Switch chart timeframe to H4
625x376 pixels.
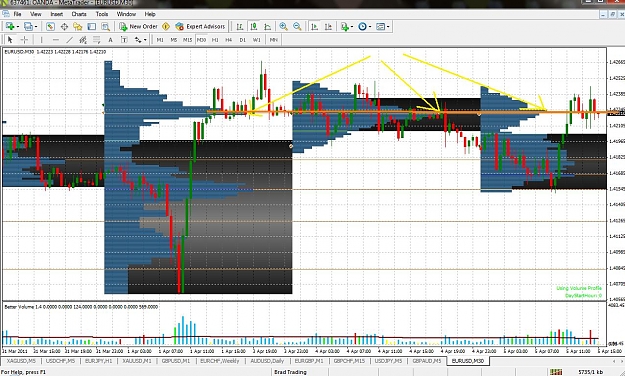pyautogui.click(x=228, y=39)
